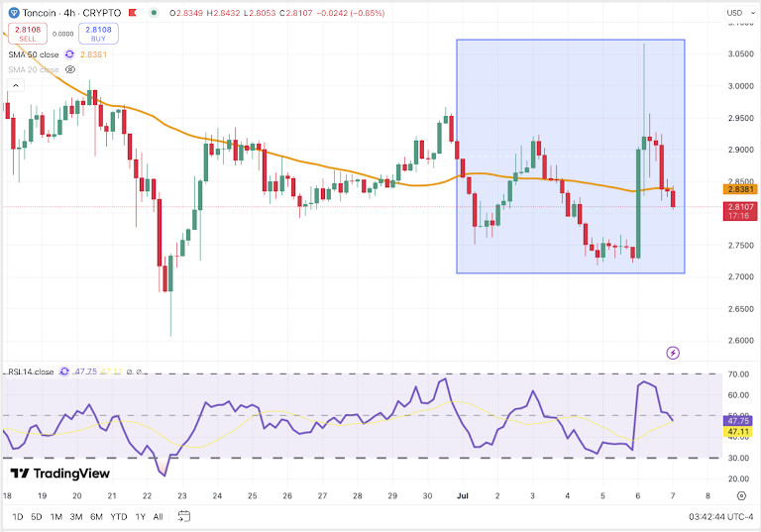Open the Toncoin 4h CRYPTO symbol title
This screenshot has width=761, height=532.
71,13
